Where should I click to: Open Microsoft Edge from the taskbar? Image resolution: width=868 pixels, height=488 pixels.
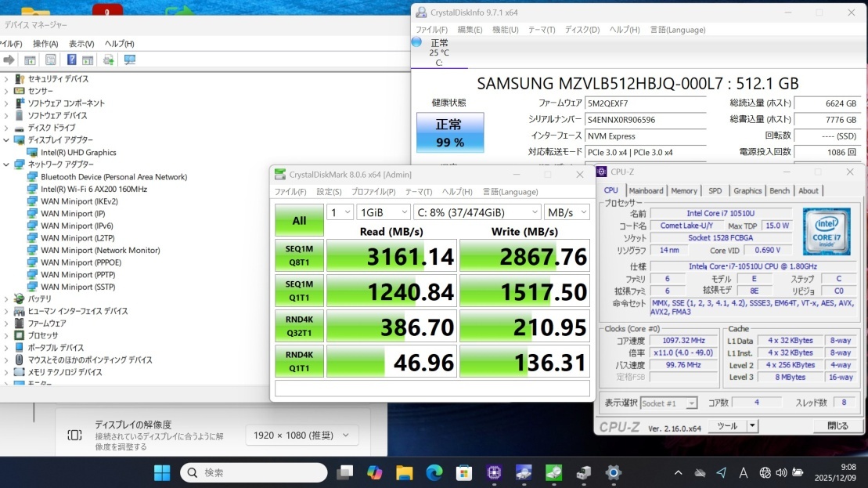434,472
